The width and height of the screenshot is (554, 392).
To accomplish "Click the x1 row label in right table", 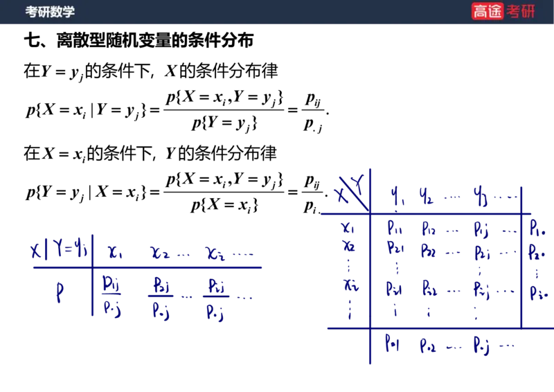I will (348, 226).
